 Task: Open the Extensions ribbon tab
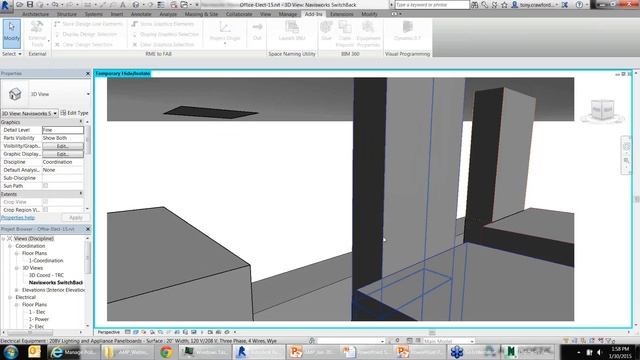(x=341, y=14)
